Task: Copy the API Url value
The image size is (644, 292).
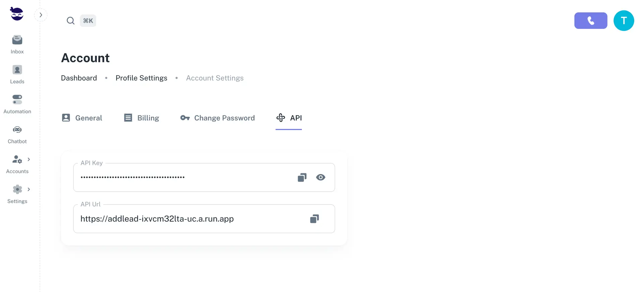Action: point(314,219)
